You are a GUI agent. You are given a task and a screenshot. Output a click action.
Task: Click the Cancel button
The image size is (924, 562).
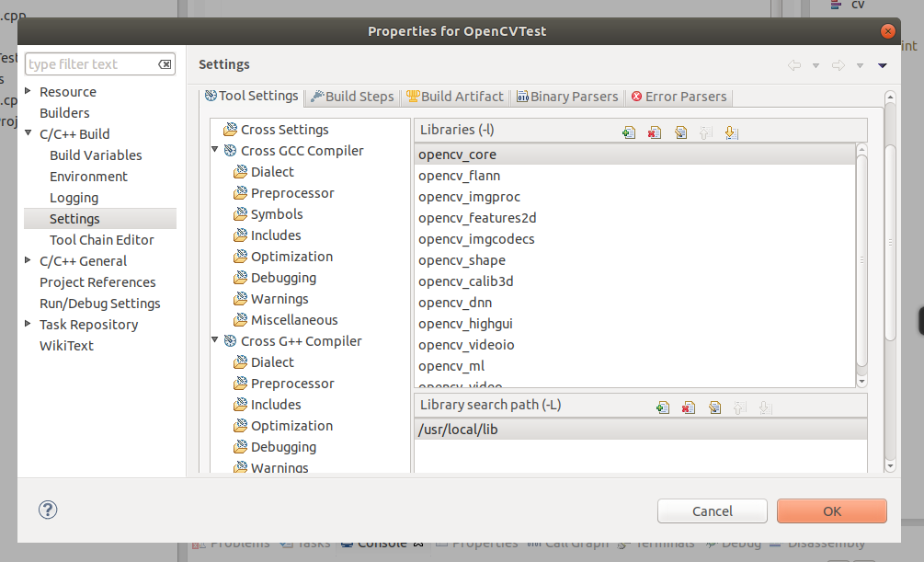(x=713, y=511)
